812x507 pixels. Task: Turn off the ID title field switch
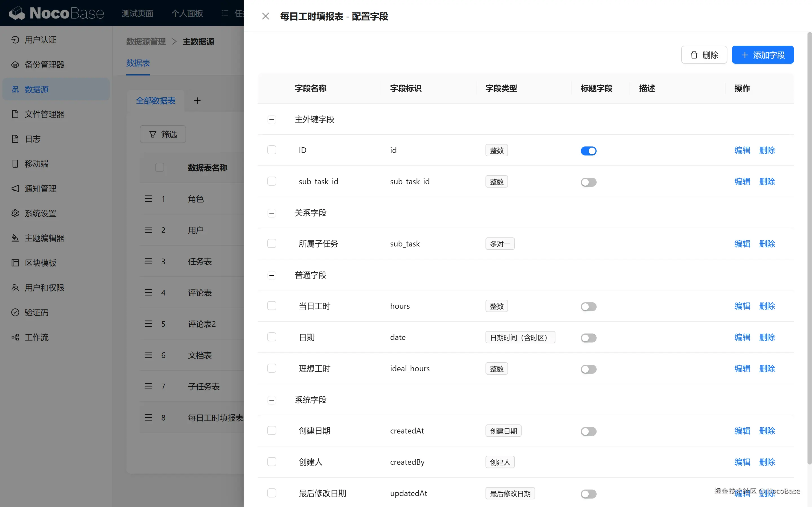click(x=588, y=151)
